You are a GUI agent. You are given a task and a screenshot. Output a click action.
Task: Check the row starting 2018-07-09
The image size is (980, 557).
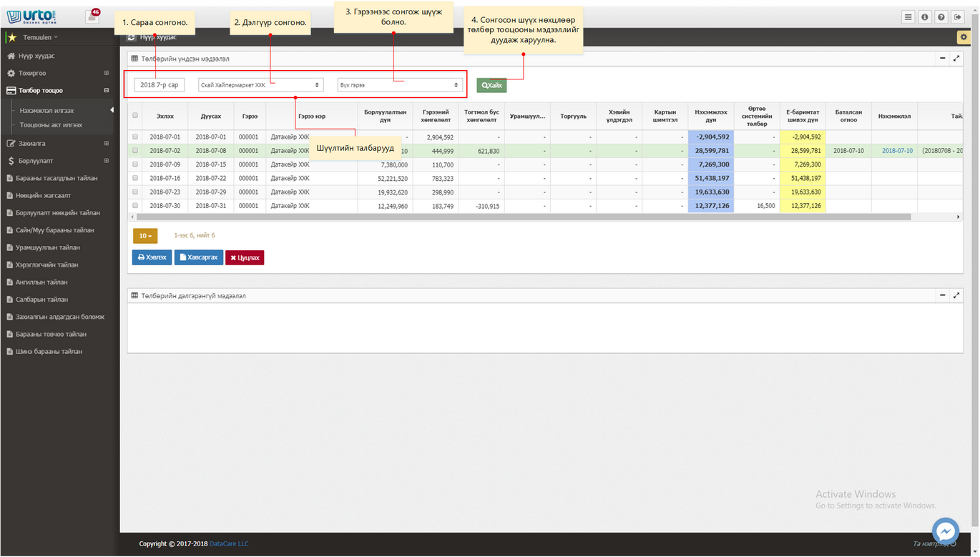[135, 164]
